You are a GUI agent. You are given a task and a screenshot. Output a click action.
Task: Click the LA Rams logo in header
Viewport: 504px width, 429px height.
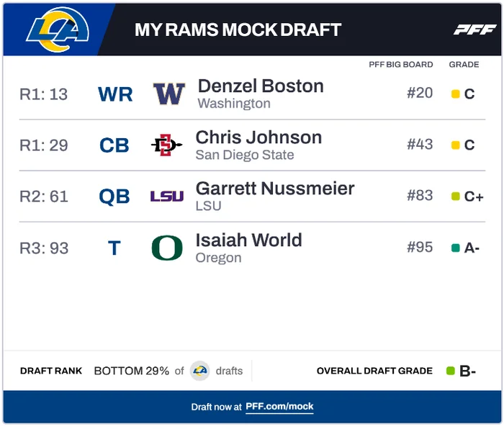point(58,30)
